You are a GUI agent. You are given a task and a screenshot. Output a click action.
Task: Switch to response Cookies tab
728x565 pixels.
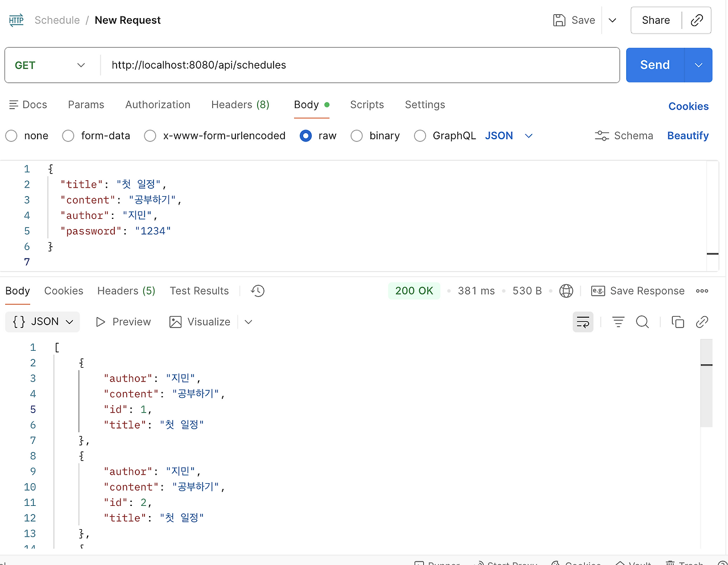point(64,291)
